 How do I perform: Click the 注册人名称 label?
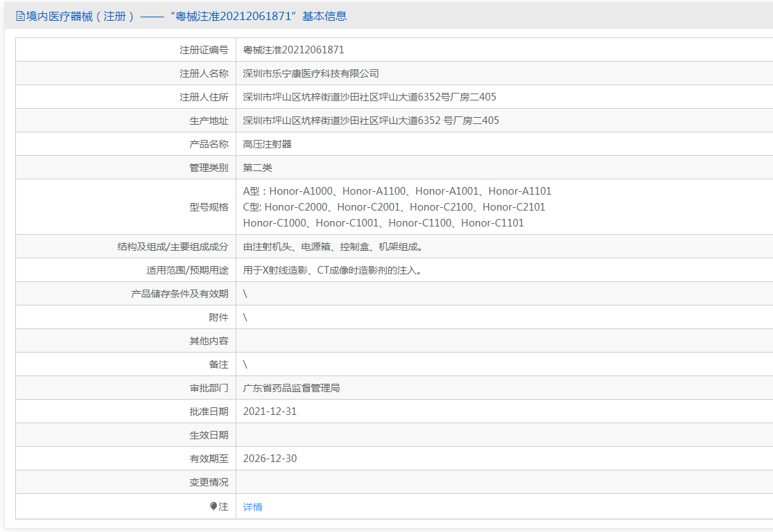click(204, 73)
